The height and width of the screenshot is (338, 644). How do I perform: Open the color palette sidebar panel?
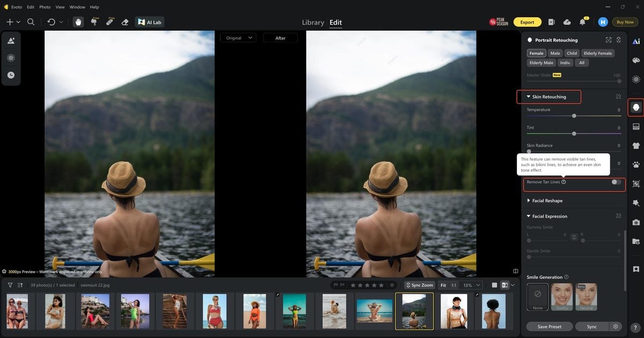(636, 60)
